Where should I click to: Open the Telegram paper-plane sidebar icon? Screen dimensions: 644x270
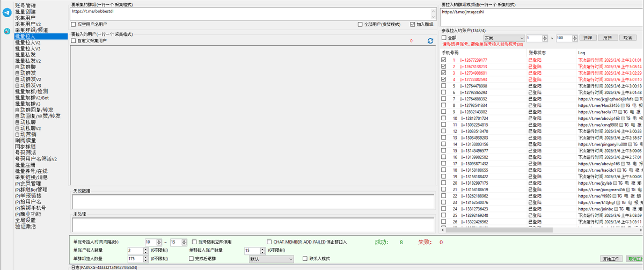[x=7, y=13]
